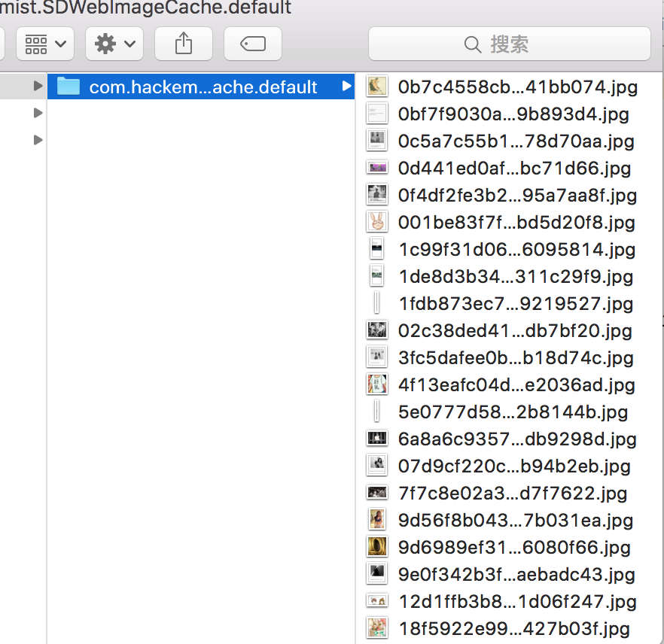Image resolution: width=664 pixels, height=644 pixels.
Task: Click thumbnail icon of 02c38ded41...db7bf20.jpg
Action: click(376, 330)
